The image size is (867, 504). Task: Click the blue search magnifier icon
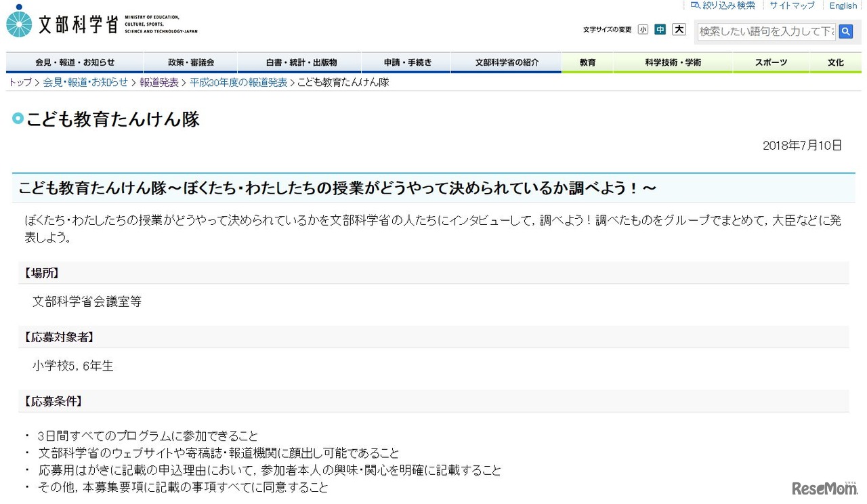[846, 31]
